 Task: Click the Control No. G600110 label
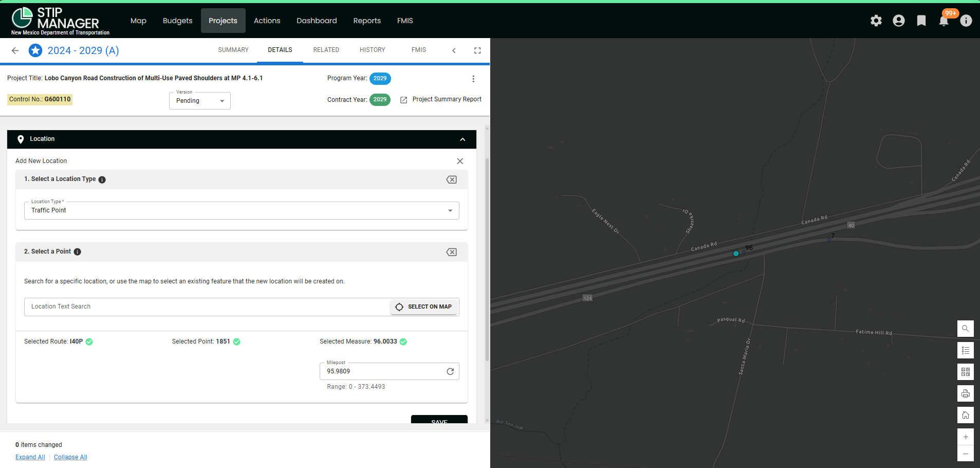(x=40, y=99)
